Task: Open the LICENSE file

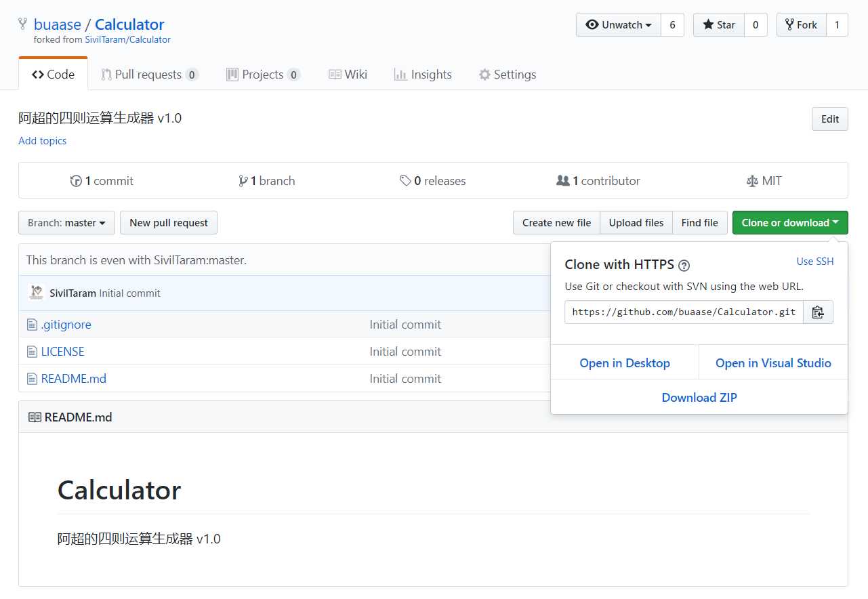Action: click(63, 352)
